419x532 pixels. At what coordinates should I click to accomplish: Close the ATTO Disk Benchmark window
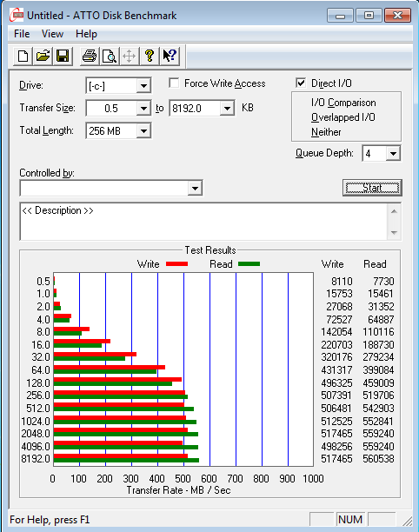click(397, 16)
